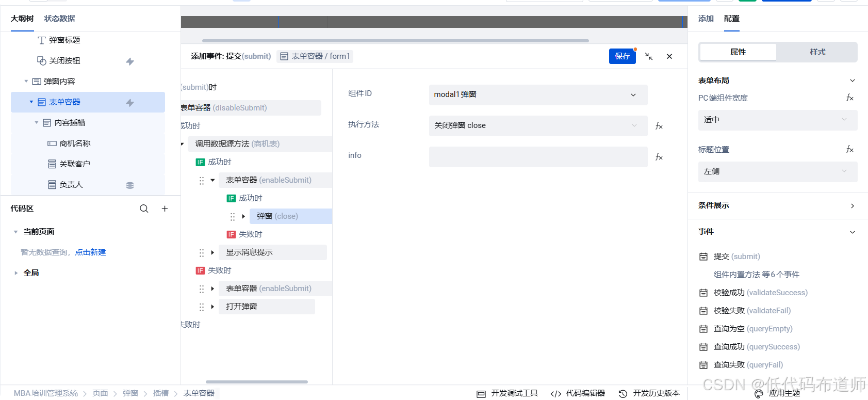Collapse the event editor with shrink icon
The image size is (868, 400).
coord(649,56)
